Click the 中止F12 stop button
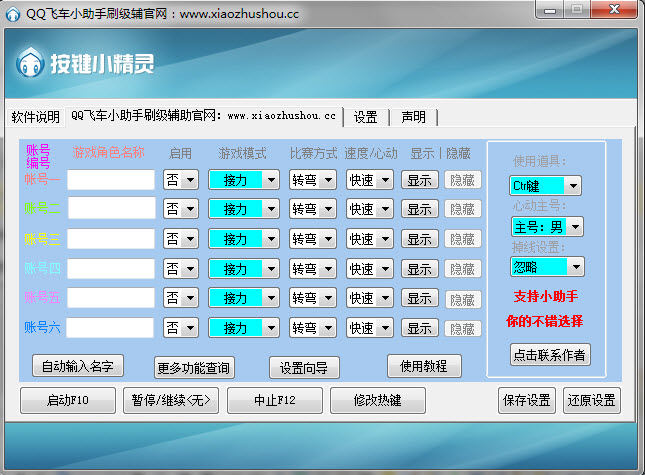 click(275, 400)
